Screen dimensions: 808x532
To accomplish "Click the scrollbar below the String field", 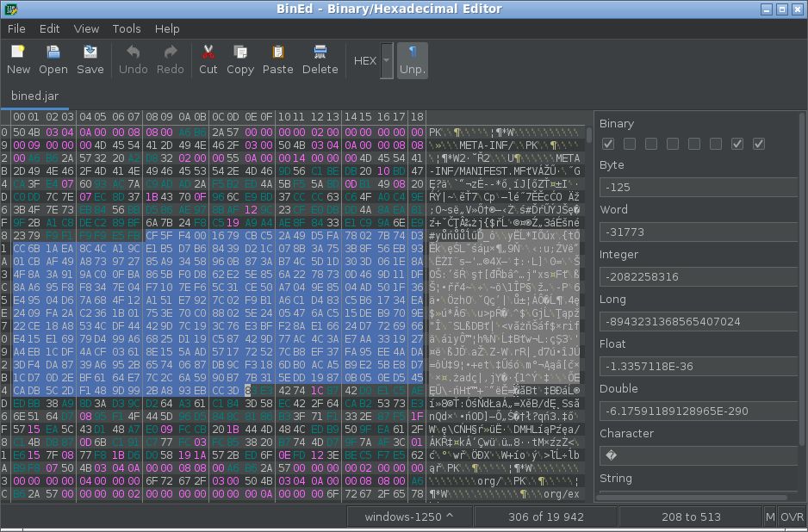I will pos(693,496).
